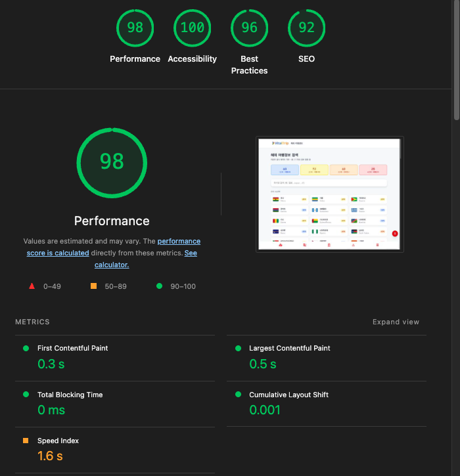Click the Speed Index metric label
Image resolution: width=460 pixels, height=476 pixels.
[58, 441]
